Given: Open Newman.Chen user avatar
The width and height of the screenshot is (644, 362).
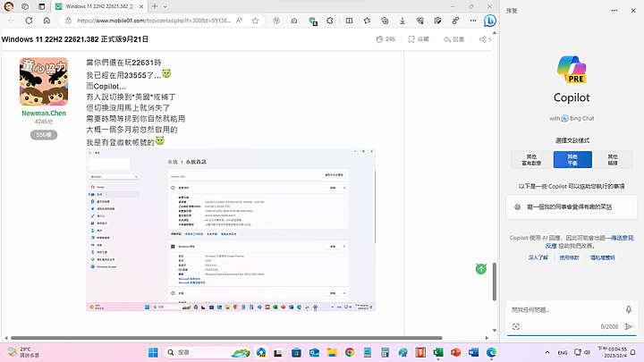Looking at the screenshot, I should 44,81.
